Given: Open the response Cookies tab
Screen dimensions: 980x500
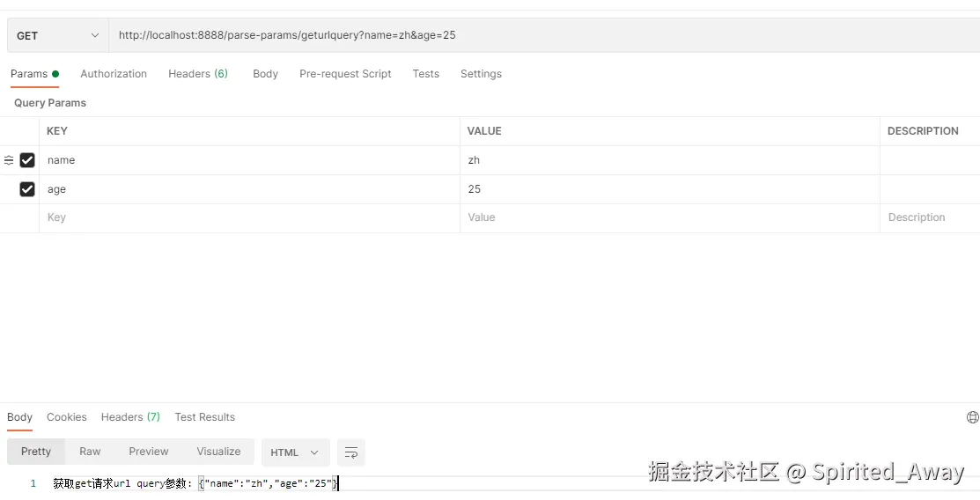Looking at the screenshot, I should tap(67, 417).
